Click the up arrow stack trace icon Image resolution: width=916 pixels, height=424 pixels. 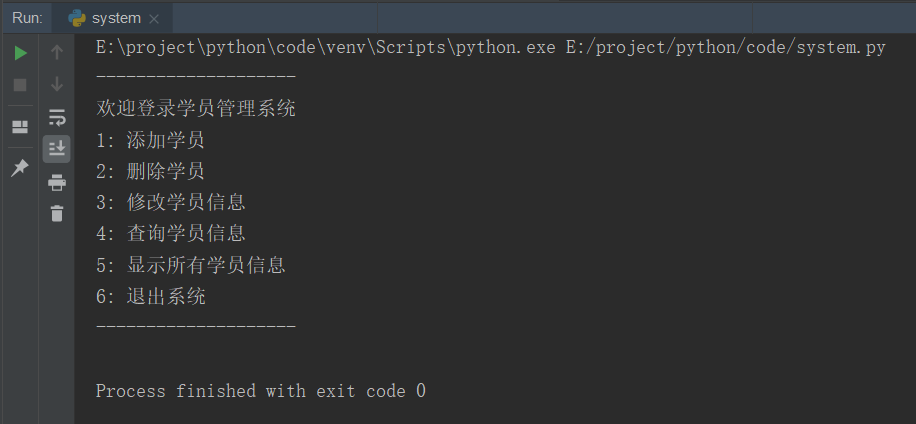point(57,53)
